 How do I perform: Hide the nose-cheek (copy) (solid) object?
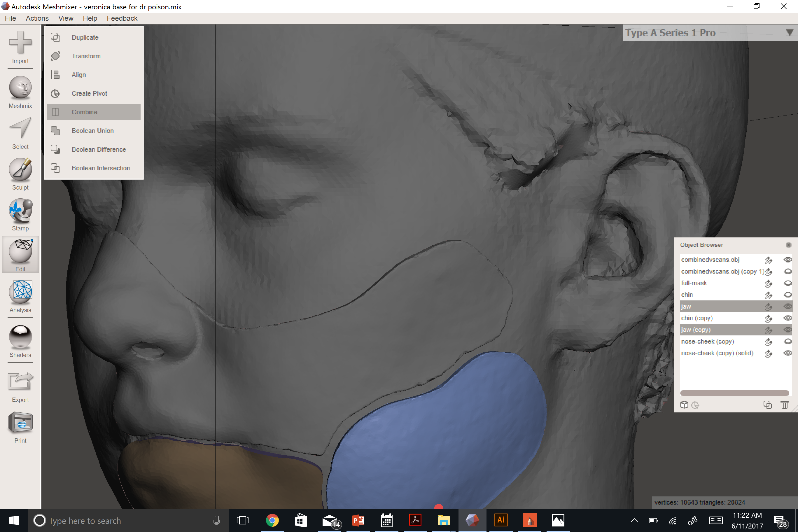[x=787, y=353]
